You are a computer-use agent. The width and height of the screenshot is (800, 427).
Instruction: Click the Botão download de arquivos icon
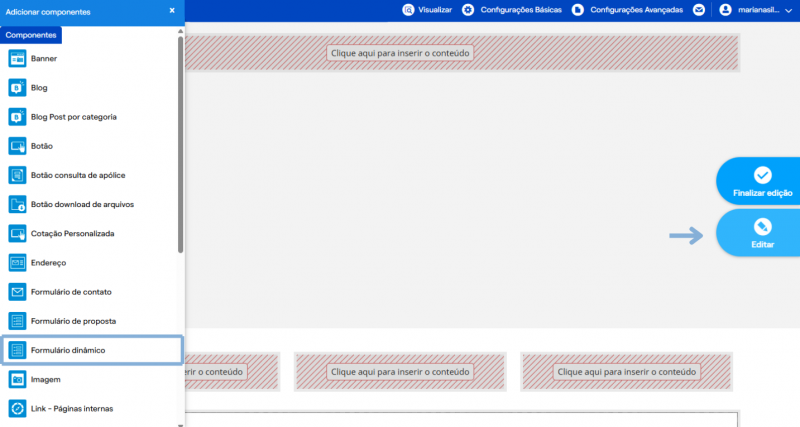[17, 204]
